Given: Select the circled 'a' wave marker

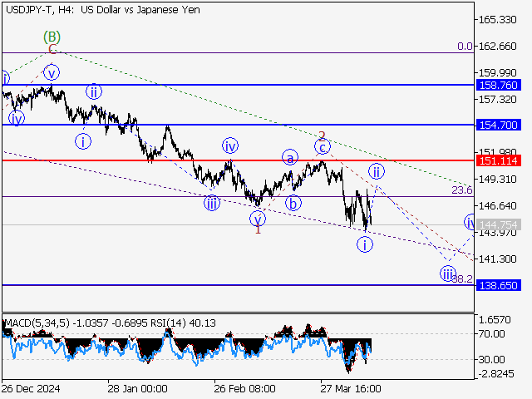Looking at the screenshot, I should click(x=289, y=157).
